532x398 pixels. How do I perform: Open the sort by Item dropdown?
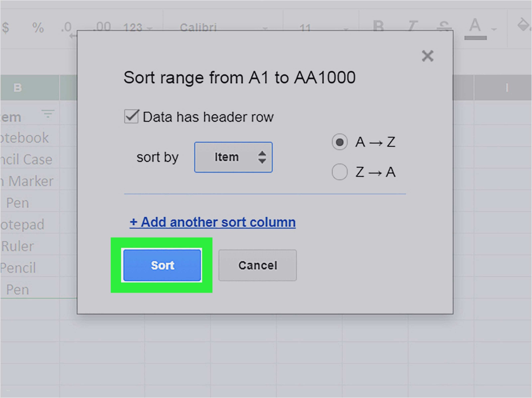233,157
